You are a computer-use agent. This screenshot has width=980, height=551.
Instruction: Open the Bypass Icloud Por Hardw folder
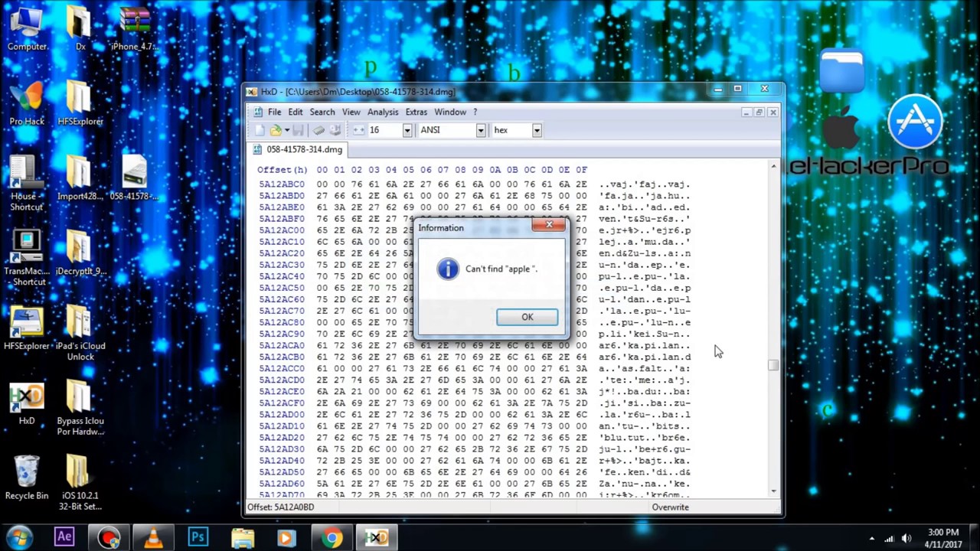(x=80, y=409)
